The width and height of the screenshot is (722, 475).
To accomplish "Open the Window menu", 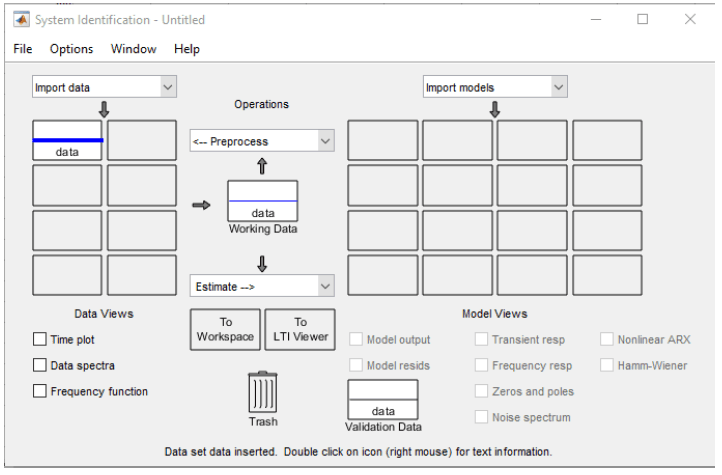I will [134, 49].
